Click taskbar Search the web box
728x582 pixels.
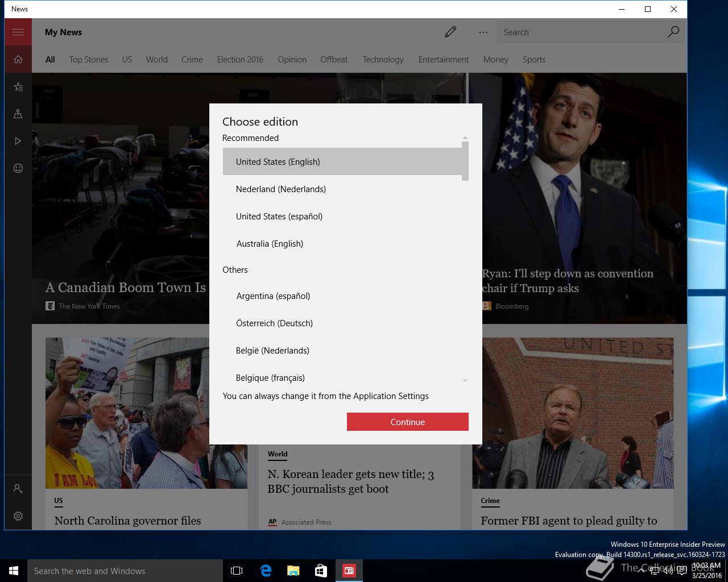pyautogui.click(x=125, y=571)
